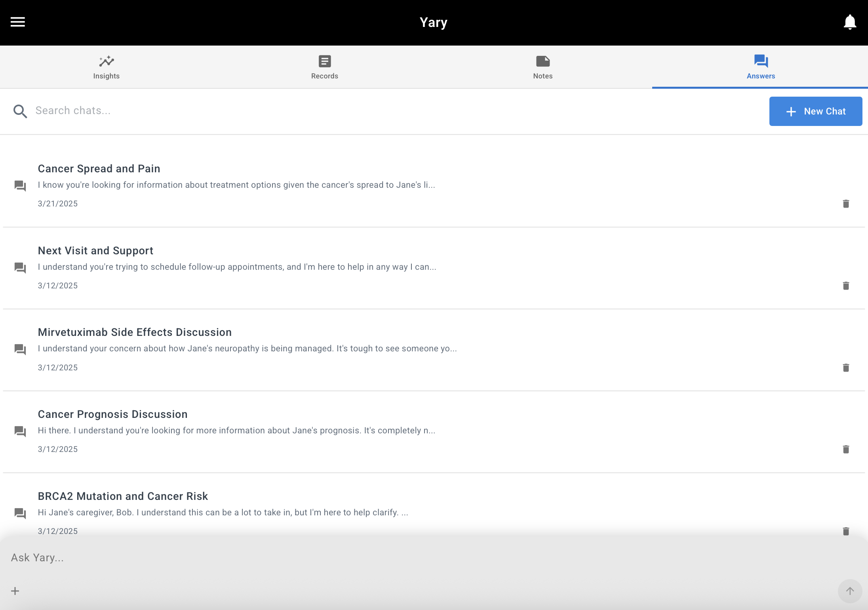Viewport: 868px width, 610px height.
Task: Open Mirvetuximab Side Effects Discussion chat
Action: pyautogui.click(x=434, y=350)
